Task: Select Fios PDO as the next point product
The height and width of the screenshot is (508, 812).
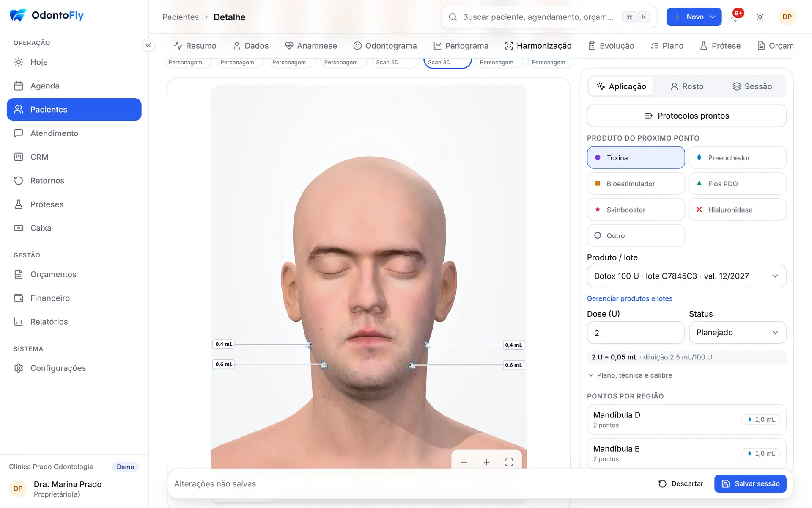Action: (737, 184)
